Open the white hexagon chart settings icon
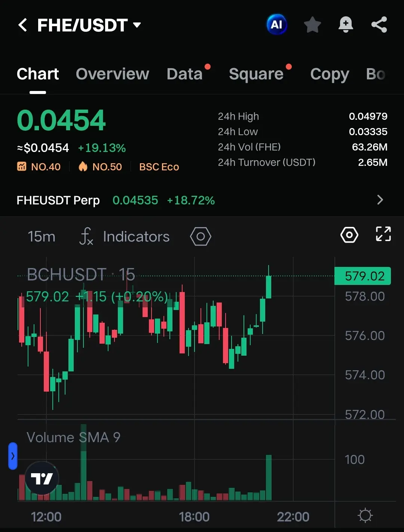The width and height of the screenshot is (404, 532). pos(349,235)
